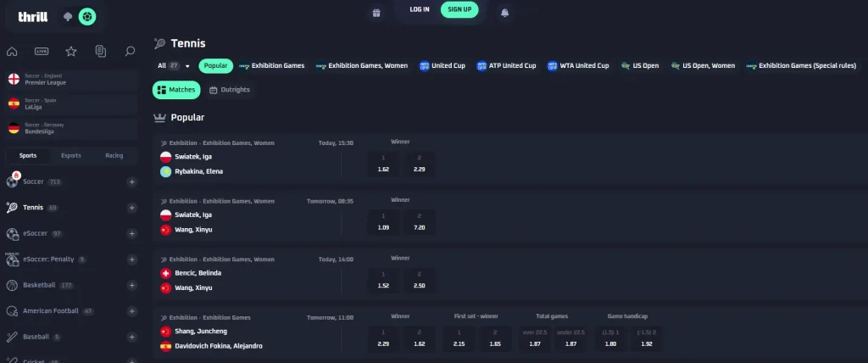The height and width of the screenshot is (363, 868).
Task: Filter by Exhibition Games, Women
Action: [x=362, y=66]
